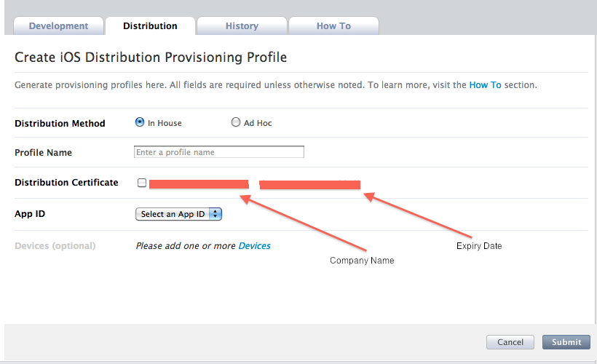Click the Distribution Certificate label
The width and height of the screenshot is (597, 364).
(x=66, y=183)
